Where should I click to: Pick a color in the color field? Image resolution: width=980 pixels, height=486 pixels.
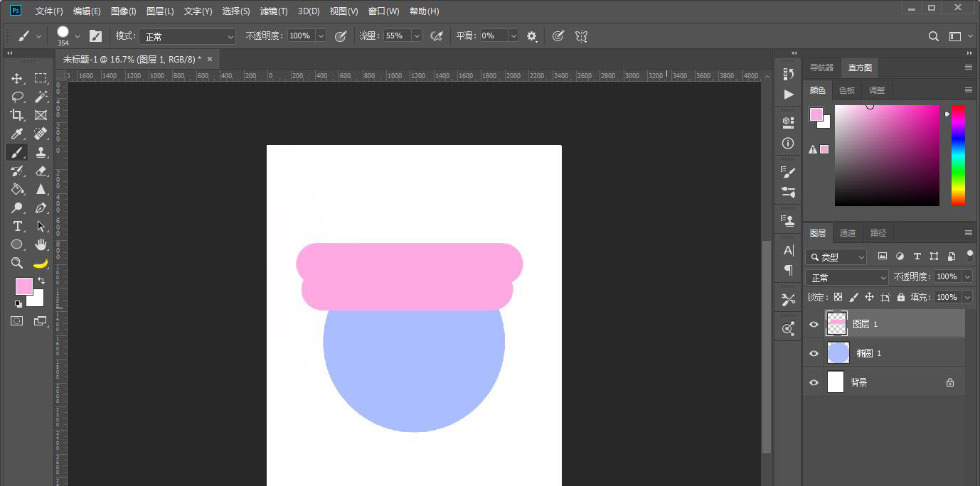887,156
